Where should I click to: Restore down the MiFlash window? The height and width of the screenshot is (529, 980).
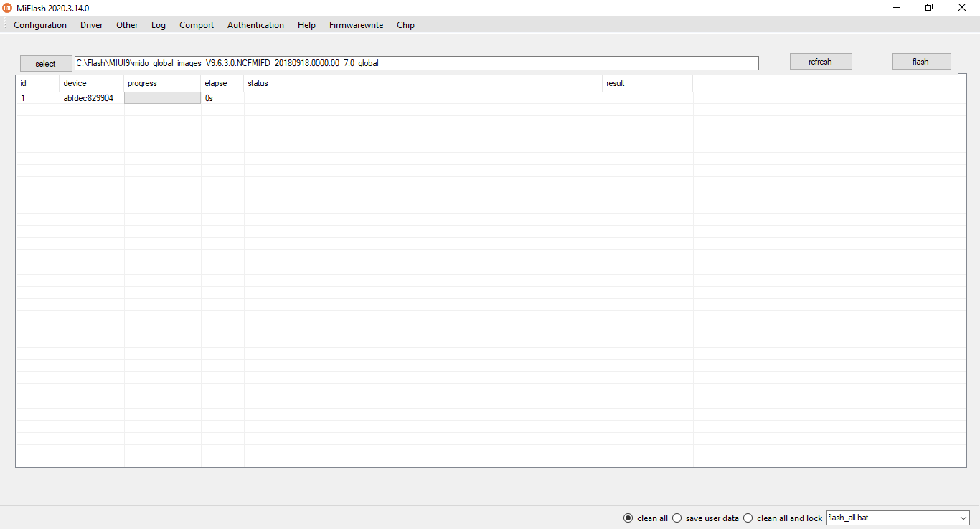point(929,8)
